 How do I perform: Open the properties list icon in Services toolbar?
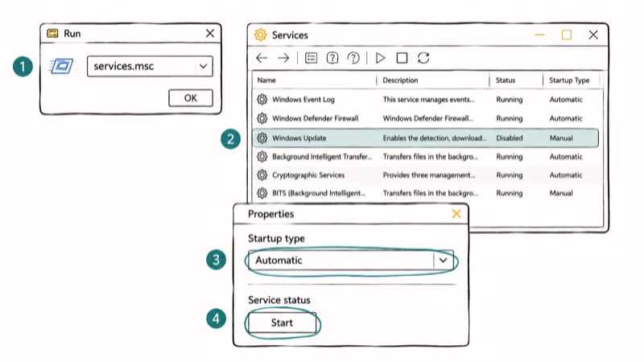311,58
